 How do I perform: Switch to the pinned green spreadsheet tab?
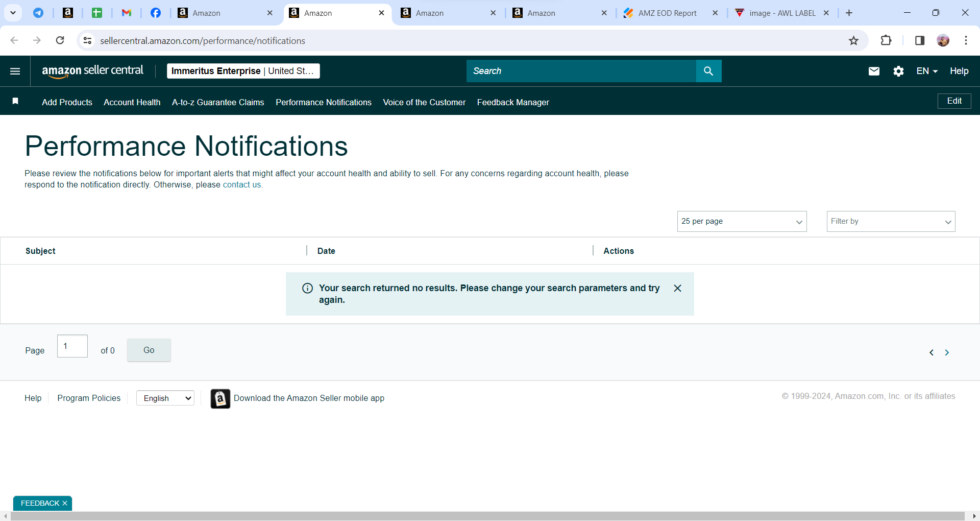(x=97, y=13)
